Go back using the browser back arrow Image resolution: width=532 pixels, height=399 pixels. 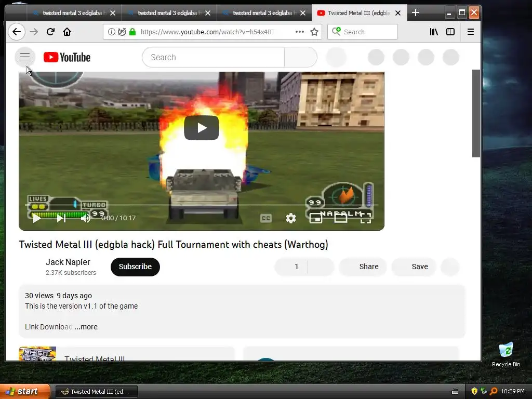pos(16,32)
